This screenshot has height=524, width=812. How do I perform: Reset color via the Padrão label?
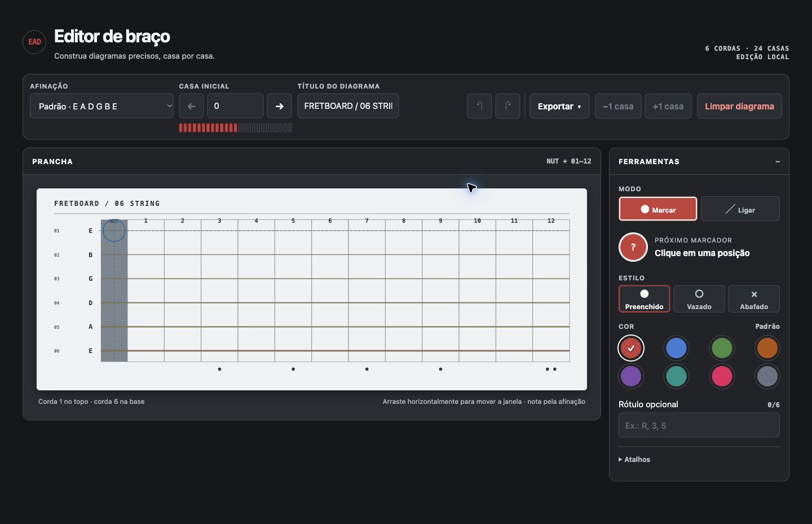pyautogui.click(x=767, y=327)
